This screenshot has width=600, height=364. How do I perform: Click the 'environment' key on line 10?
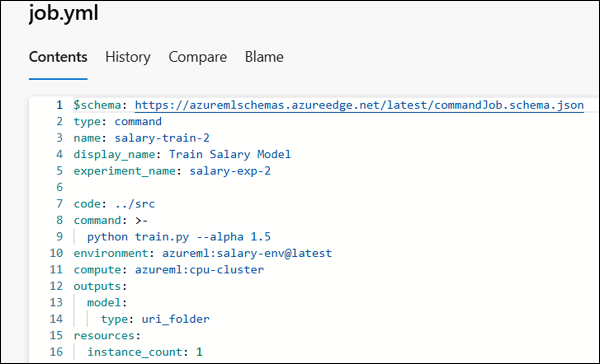coord(111,253)
